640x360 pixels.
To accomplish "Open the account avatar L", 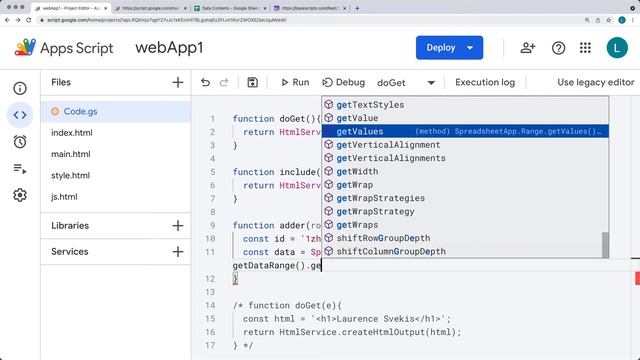I will click(x=617, y=48).
